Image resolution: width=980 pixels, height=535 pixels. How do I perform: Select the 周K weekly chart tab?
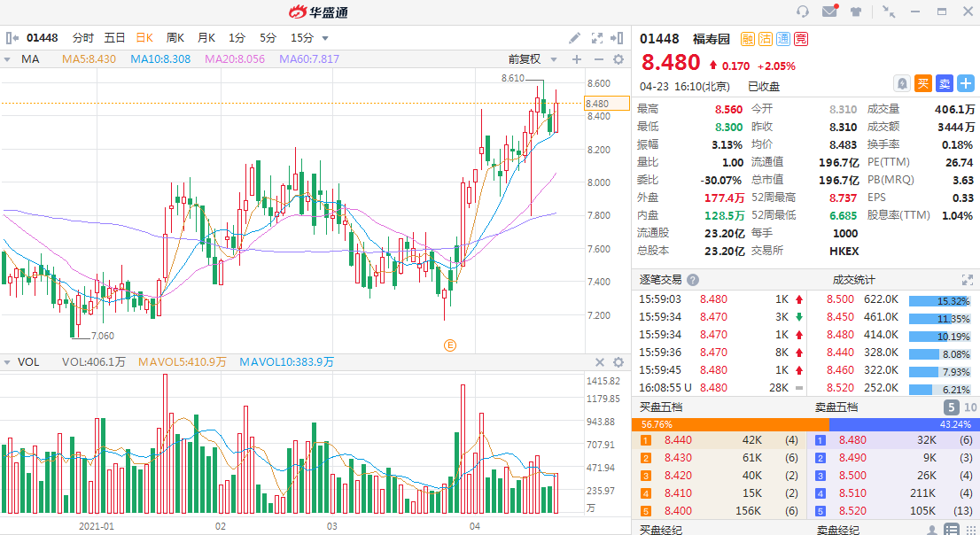click(175, 38)
